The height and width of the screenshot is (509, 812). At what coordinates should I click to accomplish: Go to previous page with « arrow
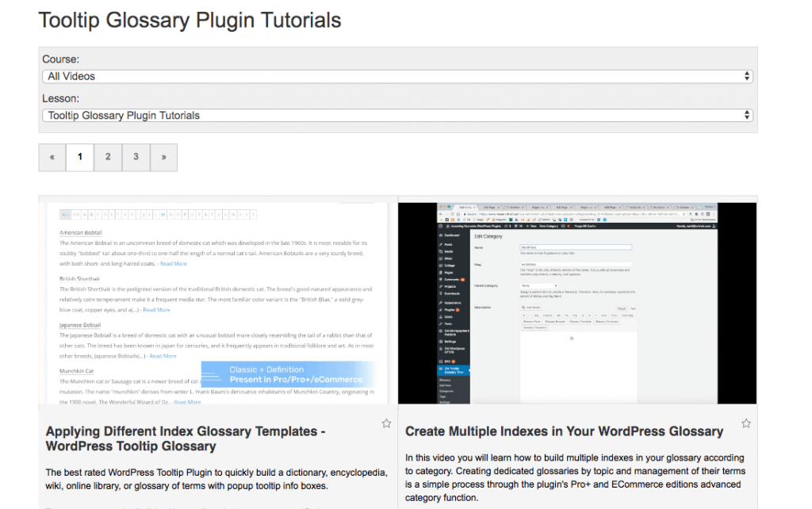click(52, 157)
